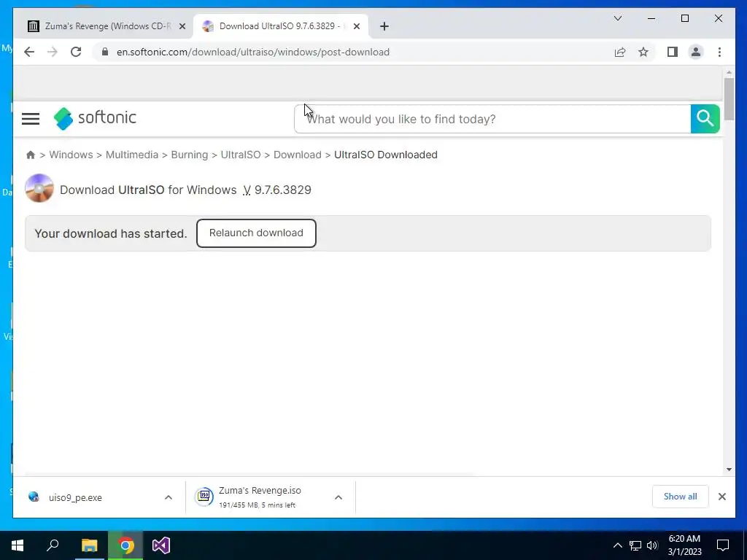Open the Chrome profile menu
The width and height of the screenshot is (747, 560).
coord(695,52)
